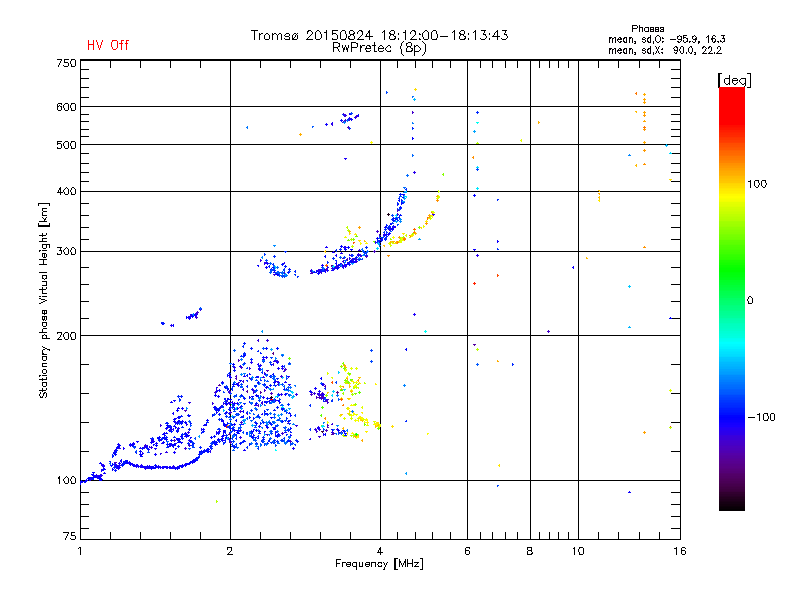
Task: Click the colorbar label '-100'
Action: click(x=761, y=417)
